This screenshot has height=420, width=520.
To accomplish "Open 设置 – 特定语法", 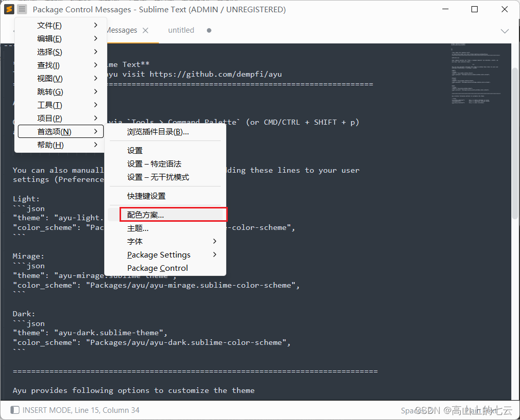I will click(165, 164).
